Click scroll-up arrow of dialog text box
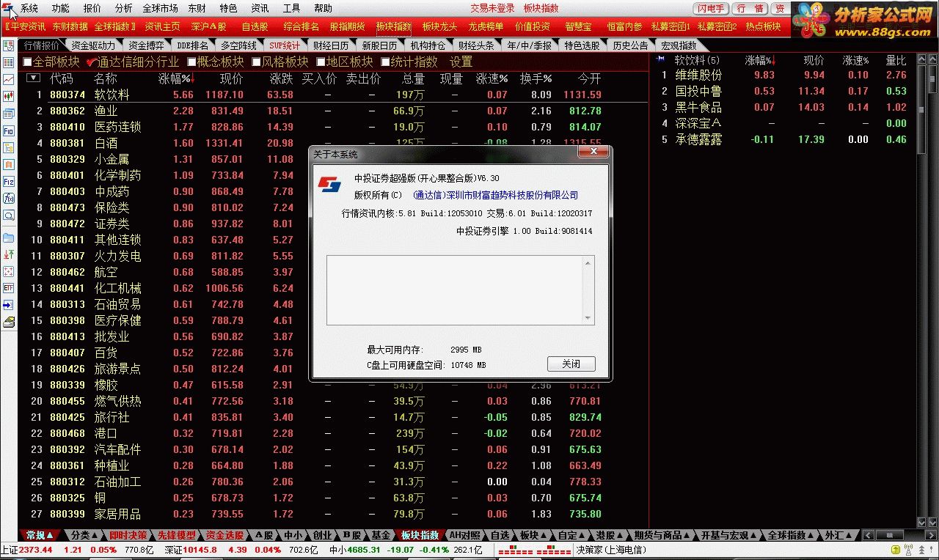The width and height of the screenshot is (939, 560). 588,262
